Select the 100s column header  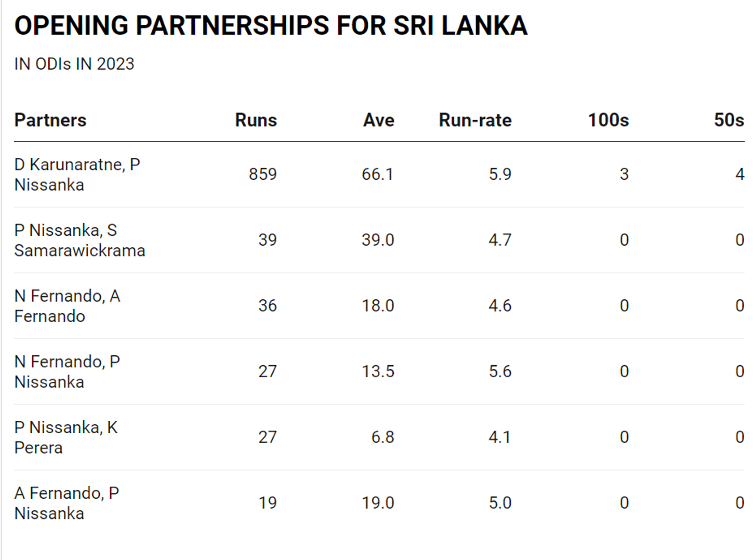point(608,120)
